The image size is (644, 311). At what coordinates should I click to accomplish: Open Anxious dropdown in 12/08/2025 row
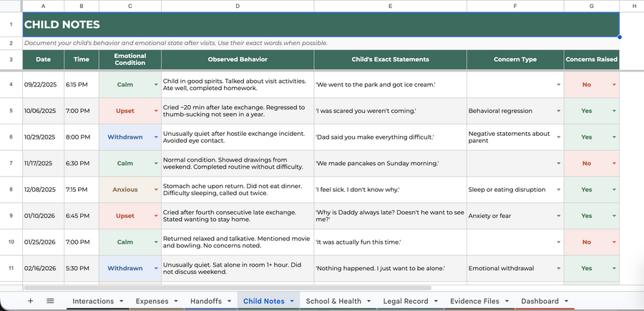[156, 189]
